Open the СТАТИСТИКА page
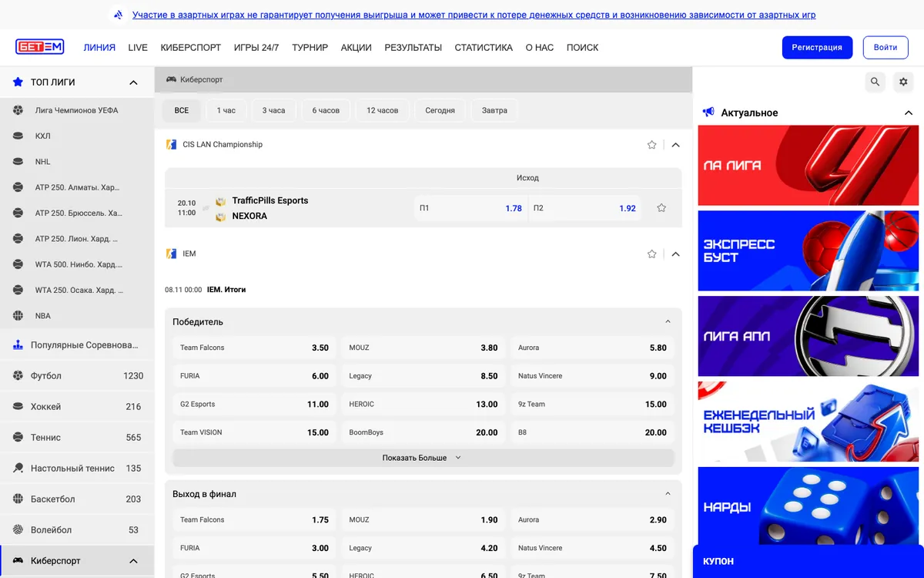The height and width of the screenshot is (578, 924). (x=484, y=48)
